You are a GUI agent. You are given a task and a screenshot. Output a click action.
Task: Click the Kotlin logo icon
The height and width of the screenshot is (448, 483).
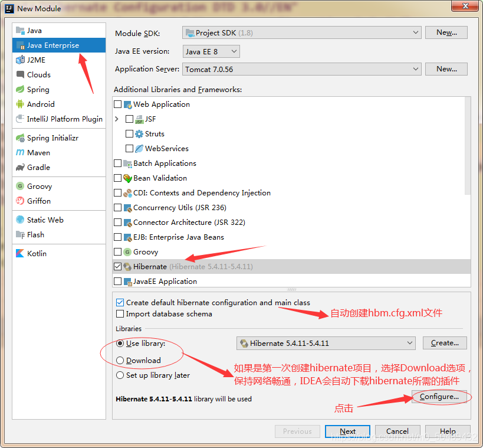[20, 253]
